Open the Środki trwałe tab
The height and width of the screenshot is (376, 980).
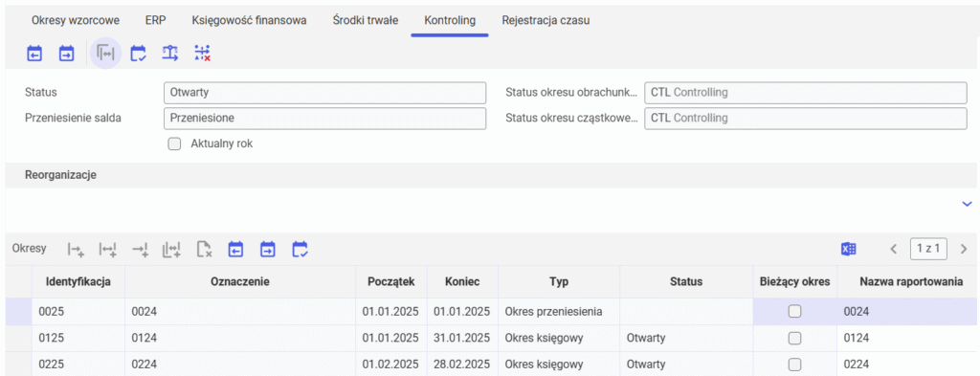(x=366, y=21)
